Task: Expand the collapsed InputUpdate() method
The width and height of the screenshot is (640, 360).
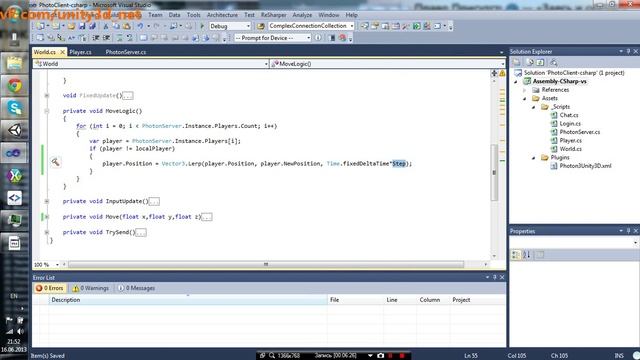Action: point(47,201)
